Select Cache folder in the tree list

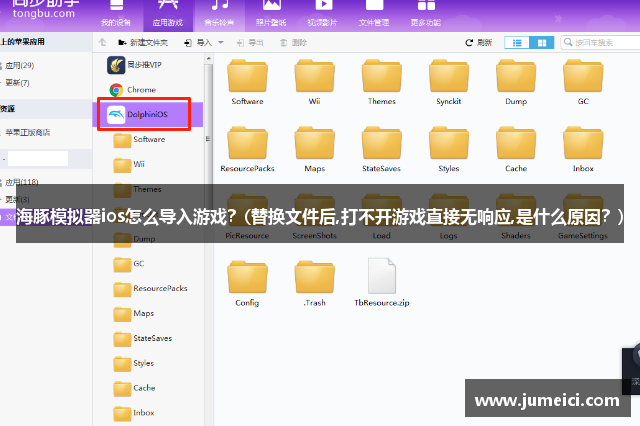coord(134,388)
